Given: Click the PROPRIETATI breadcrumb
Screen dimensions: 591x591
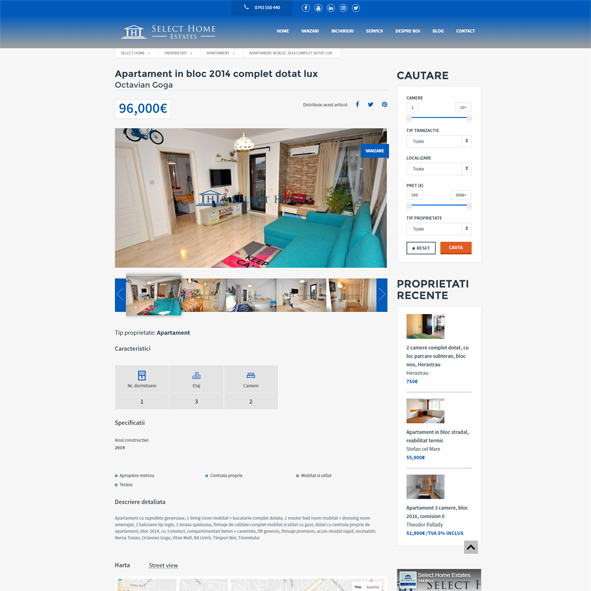Looking at the screenshot, I should point(176,53).
